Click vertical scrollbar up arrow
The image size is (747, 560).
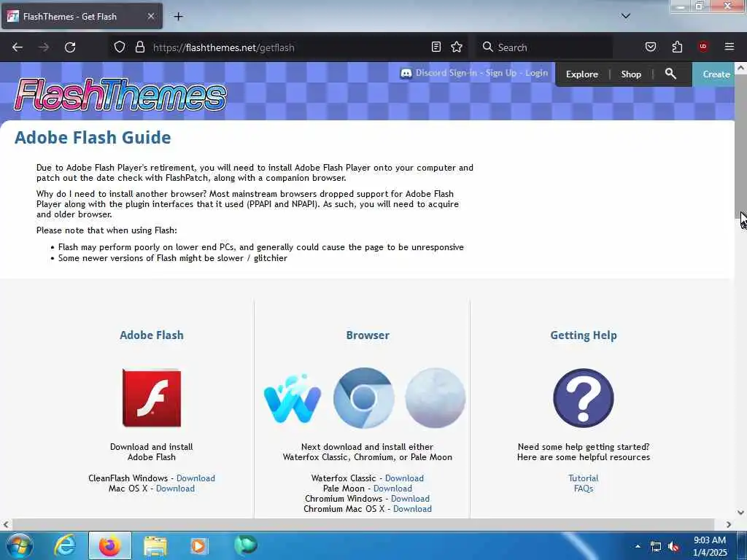(x=741, y=68)
